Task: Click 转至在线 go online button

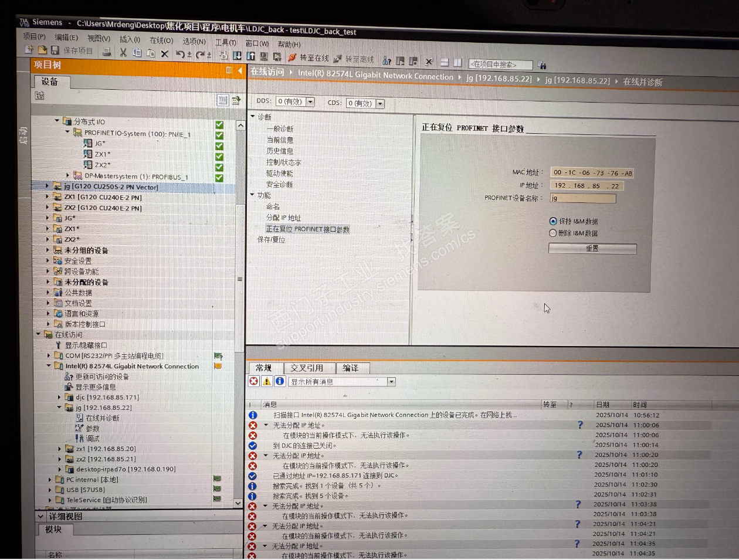Action: (x=309, y=57)
